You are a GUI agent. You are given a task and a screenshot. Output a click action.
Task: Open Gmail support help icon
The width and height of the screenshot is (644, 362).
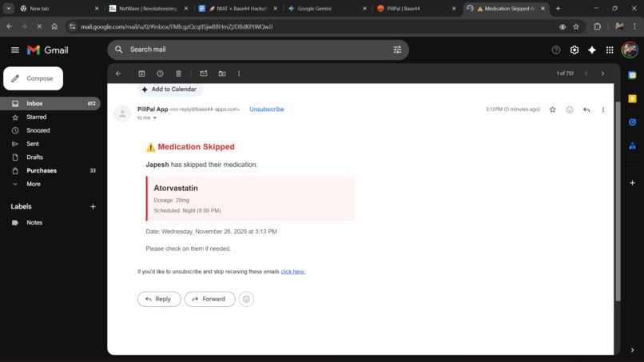point(555,50)
